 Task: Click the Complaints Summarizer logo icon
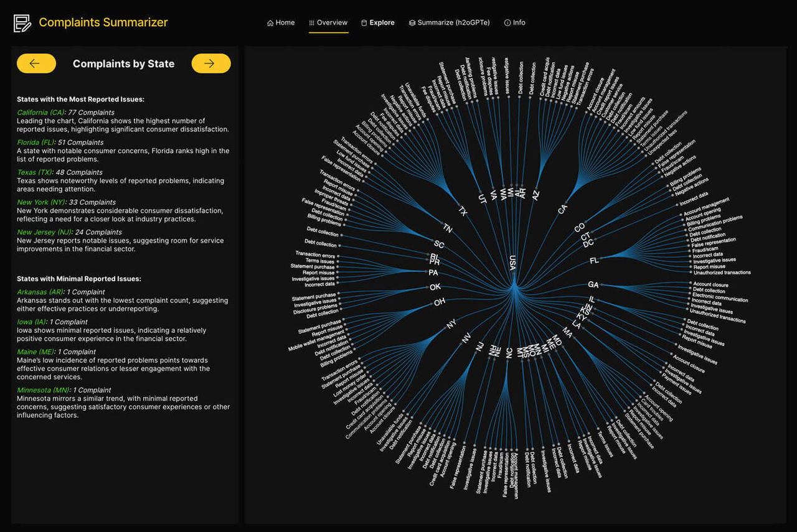21,22
